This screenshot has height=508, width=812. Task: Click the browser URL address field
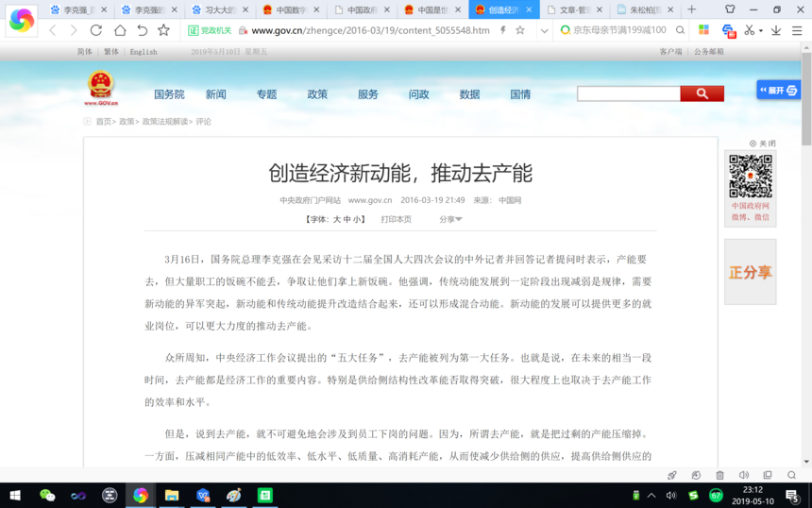click(370, 30)
